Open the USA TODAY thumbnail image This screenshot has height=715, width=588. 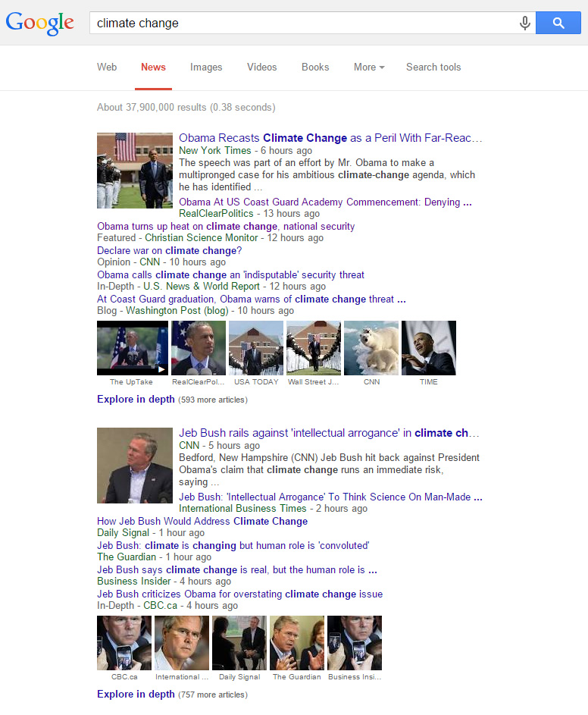pyautogui.click(x=255, y=348)
